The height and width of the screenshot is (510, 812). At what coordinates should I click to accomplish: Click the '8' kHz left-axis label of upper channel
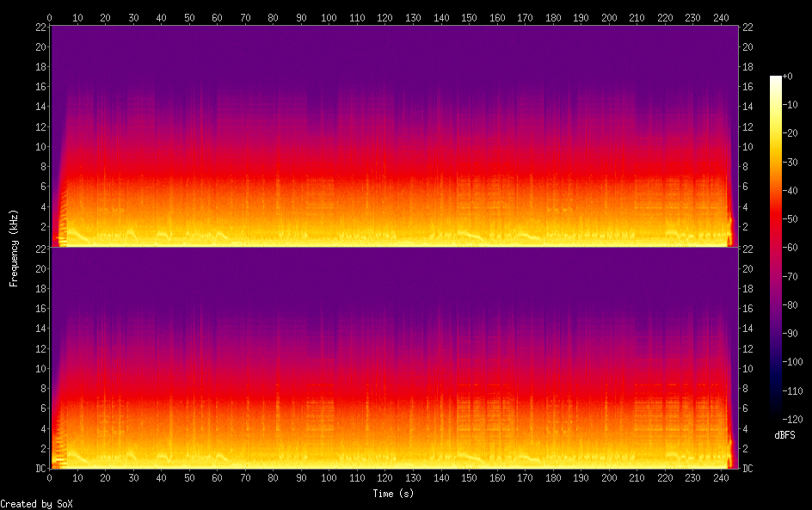pos(44,166)
